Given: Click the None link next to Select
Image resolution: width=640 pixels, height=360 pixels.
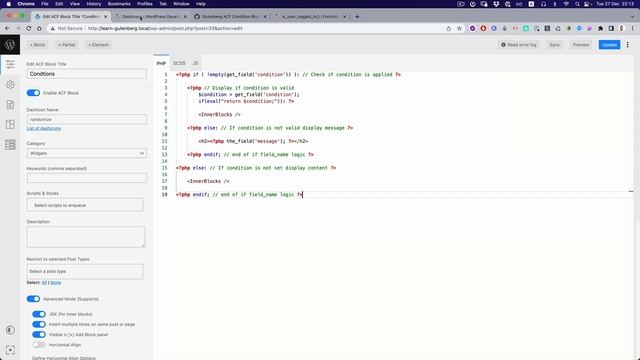Looking at the screenshot, I should pyautogui.click(x=56, y=282).
